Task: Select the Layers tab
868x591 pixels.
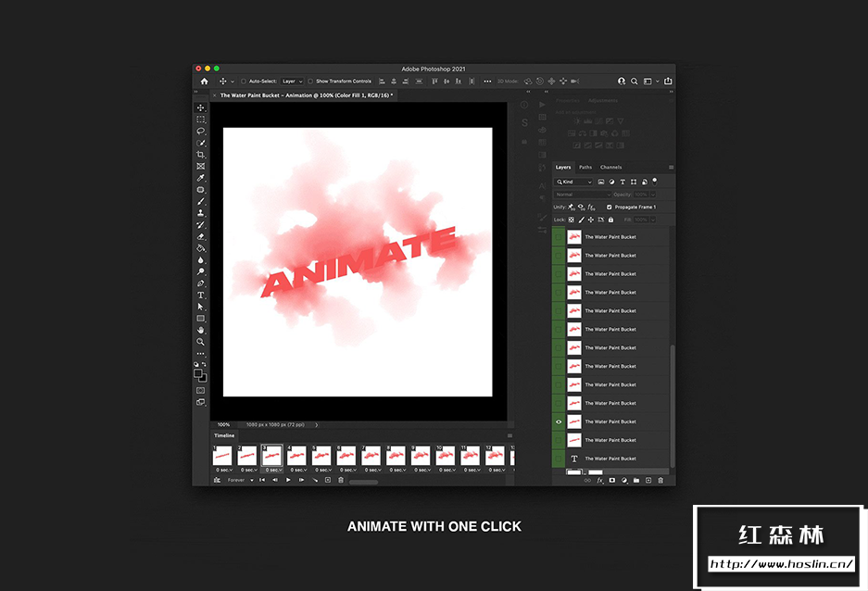Action: coord(563,167)
